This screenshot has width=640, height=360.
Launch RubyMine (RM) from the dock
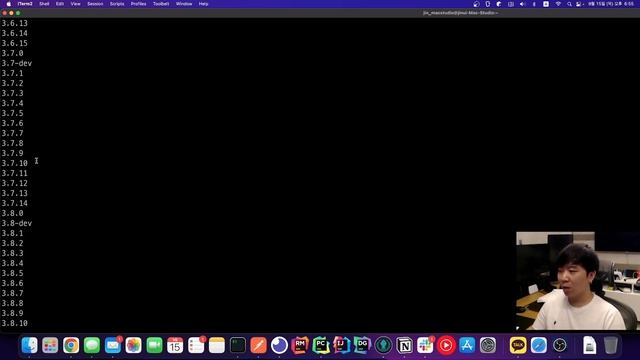[x=300, y=345]
